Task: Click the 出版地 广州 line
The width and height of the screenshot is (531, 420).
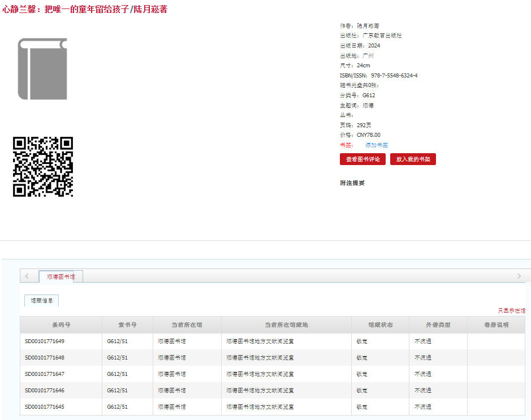Action: [357, 55]
